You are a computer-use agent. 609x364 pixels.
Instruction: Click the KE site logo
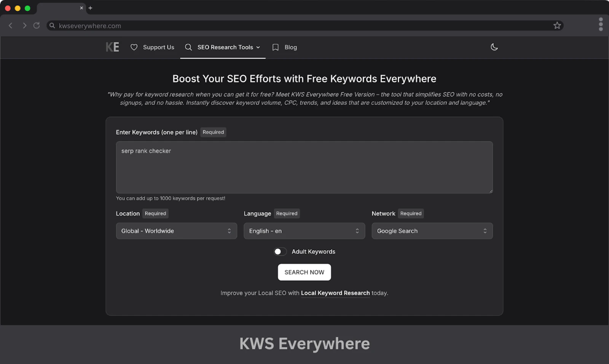pos(112,47)
